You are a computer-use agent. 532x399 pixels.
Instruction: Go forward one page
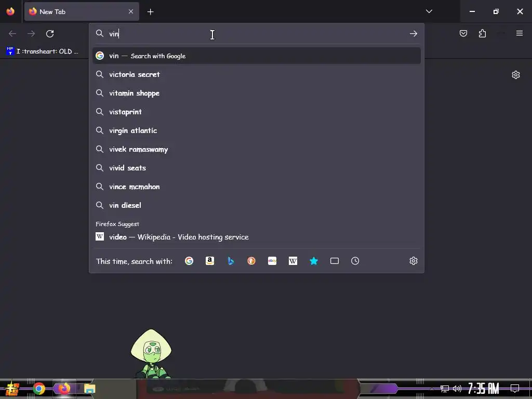click(x=31, y=34)
